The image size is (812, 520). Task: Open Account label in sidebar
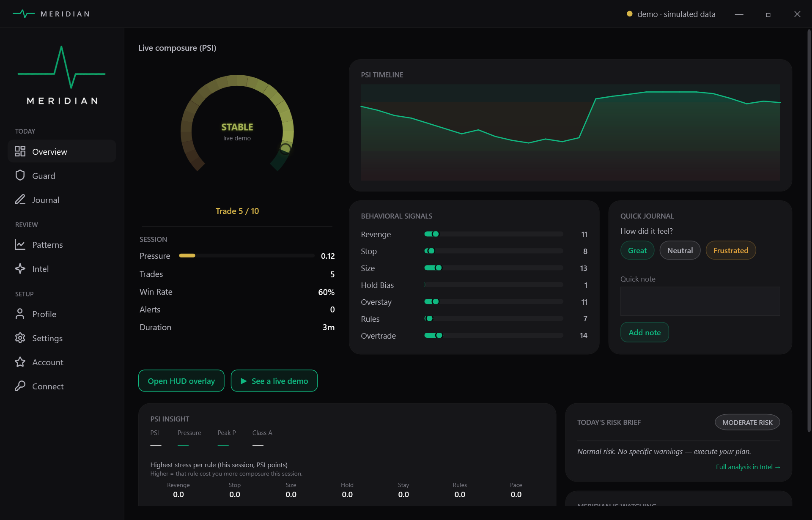(48, 362)
